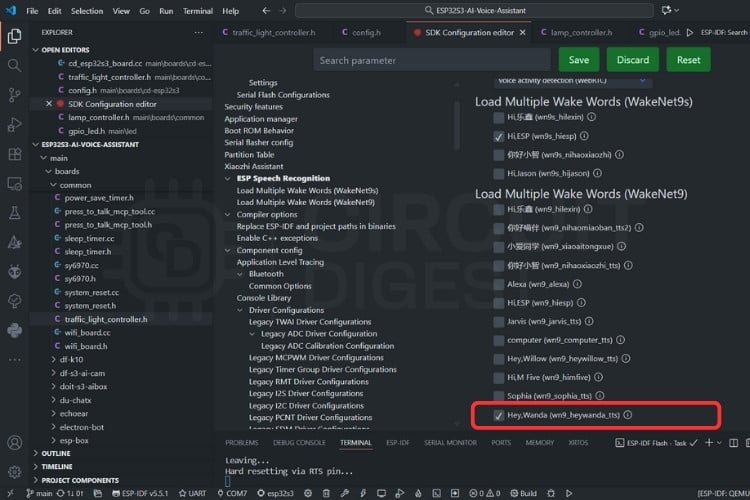
Task: Uncheck Hey,Wanda (wn9_heywanda_tts) checkbox
Action: pyautogui.click(x=498, y=415)
